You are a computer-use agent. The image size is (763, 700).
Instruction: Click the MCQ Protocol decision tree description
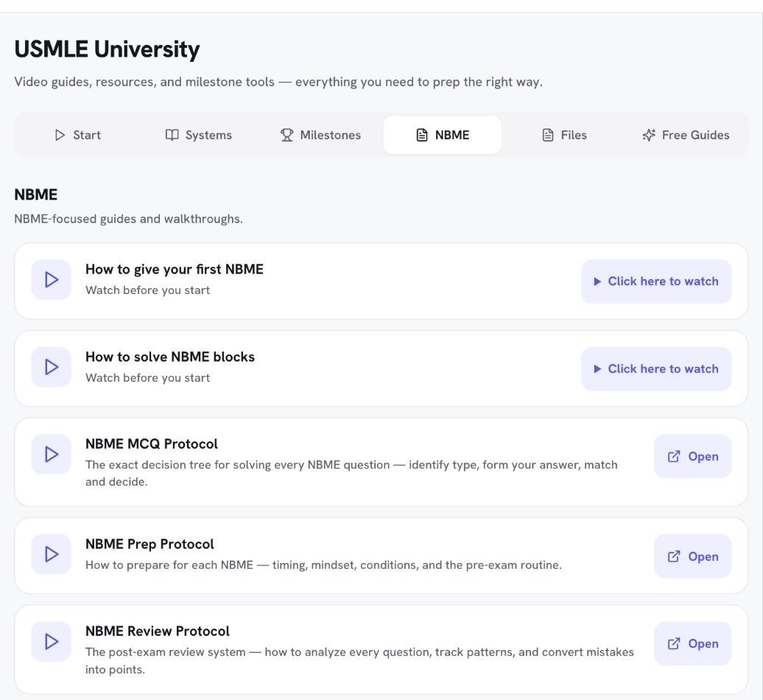point(351,473)
